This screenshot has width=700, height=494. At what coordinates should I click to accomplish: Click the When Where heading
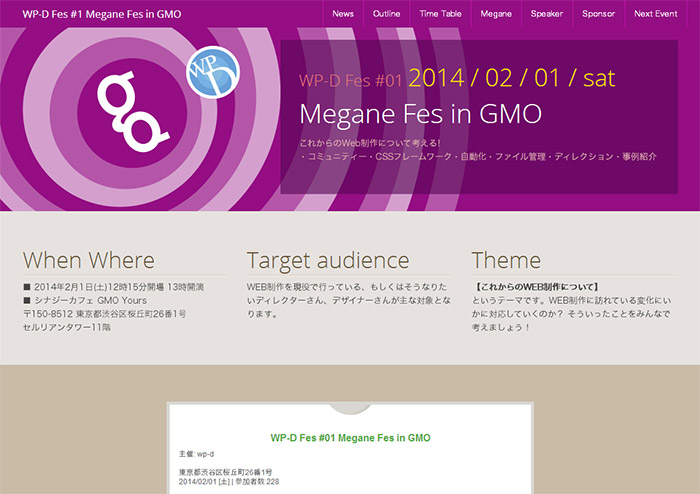[89, 261]
